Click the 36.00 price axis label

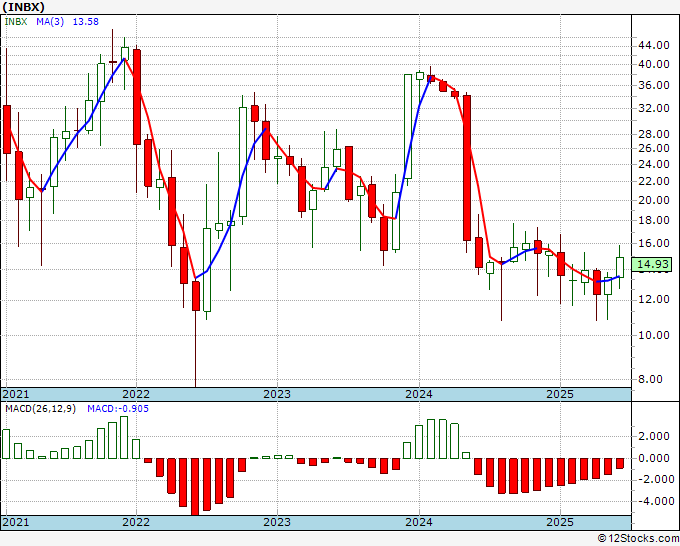point(653,85)
